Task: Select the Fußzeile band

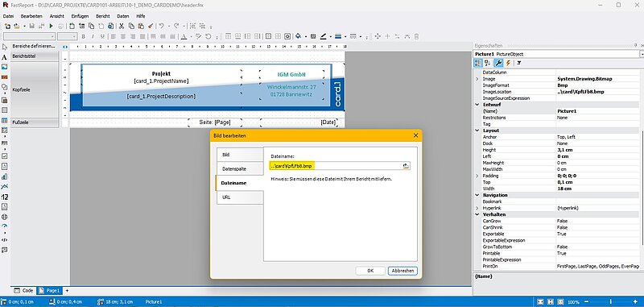Action: [x=35, y=122]
